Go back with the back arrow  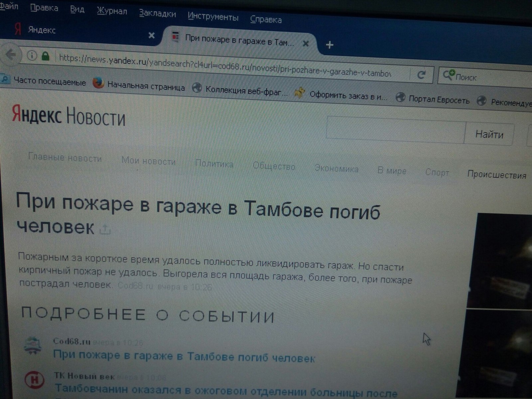tap(11, 54)
